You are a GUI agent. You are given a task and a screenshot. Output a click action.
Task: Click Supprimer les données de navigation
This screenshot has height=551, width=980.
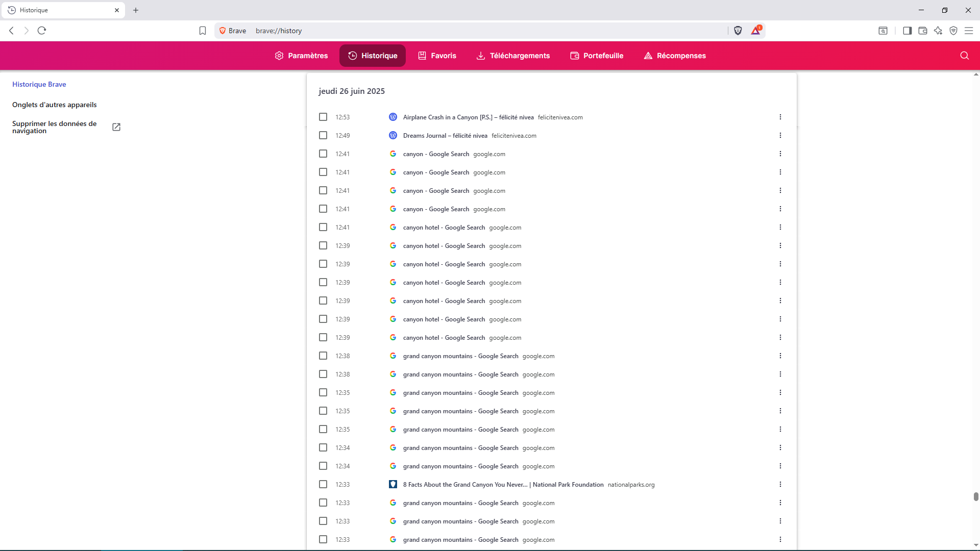point(55,127)
